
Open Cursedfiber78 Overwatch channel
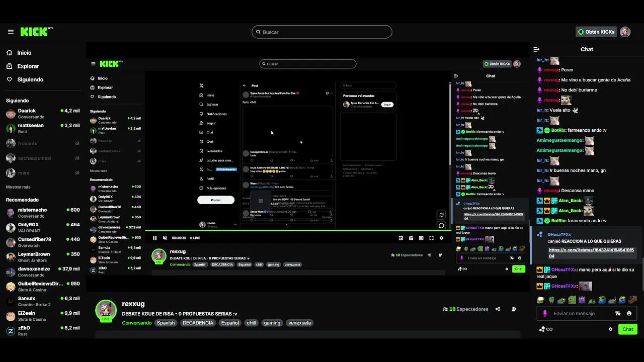(43, 242)
